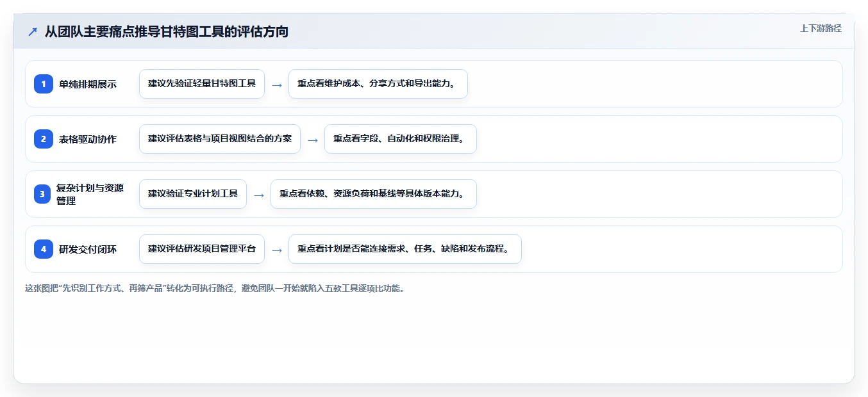This screenshot has height=397, width=868.
Task: Click the 建议评估表格与项目视图结合的方案 box
Action: click(x=220, y=139)
